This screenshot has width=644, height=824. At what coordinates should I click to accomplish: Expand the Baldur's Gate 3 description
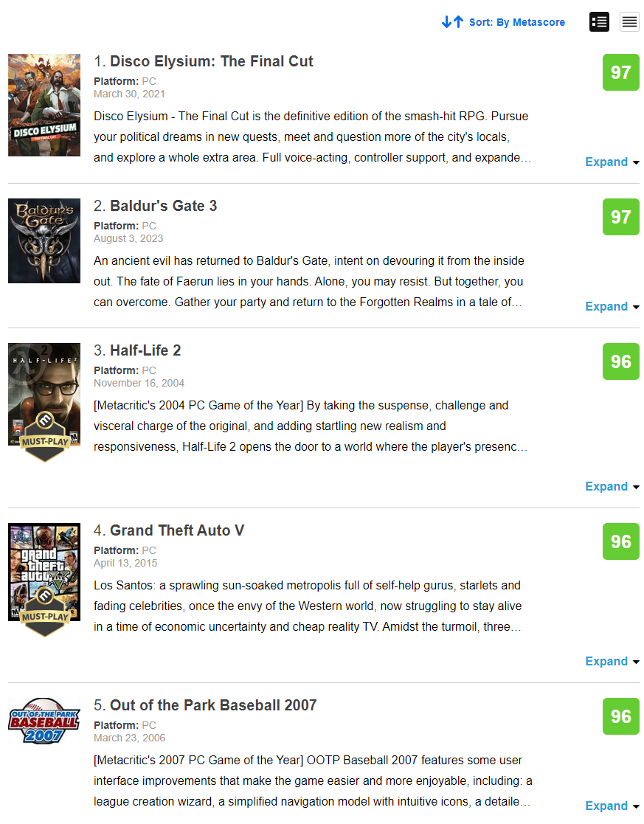click(612, 306)
